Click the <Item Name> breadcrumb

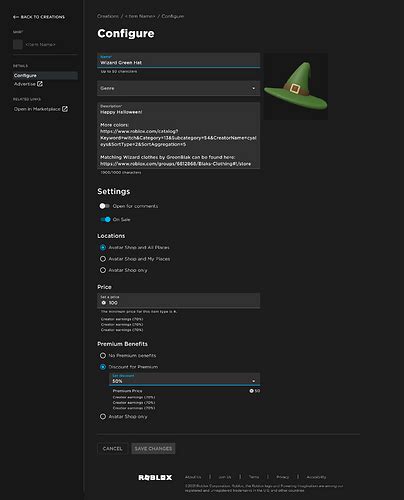pyautogui.click(x=140, y=16)
